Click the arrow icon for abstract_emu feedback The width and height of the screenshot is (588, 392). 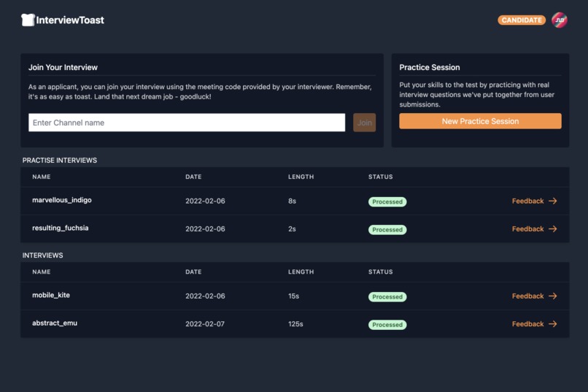(553, 324)
